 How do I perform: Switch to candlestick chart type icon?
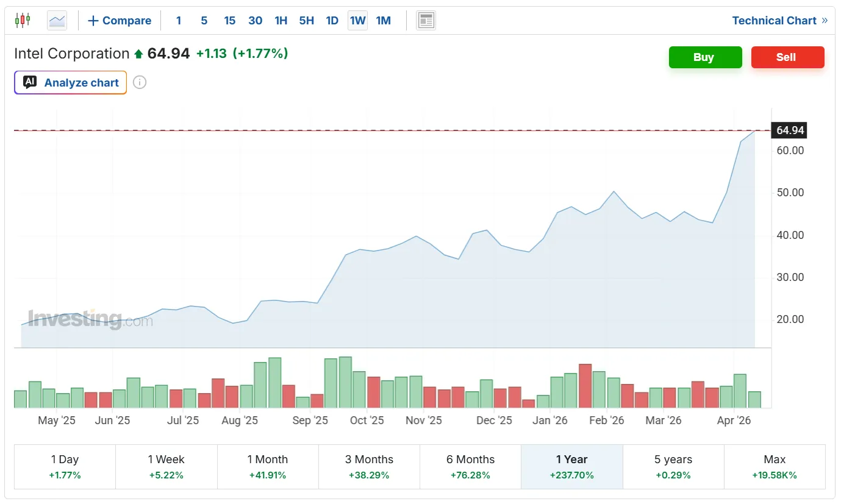click(23, 20)
